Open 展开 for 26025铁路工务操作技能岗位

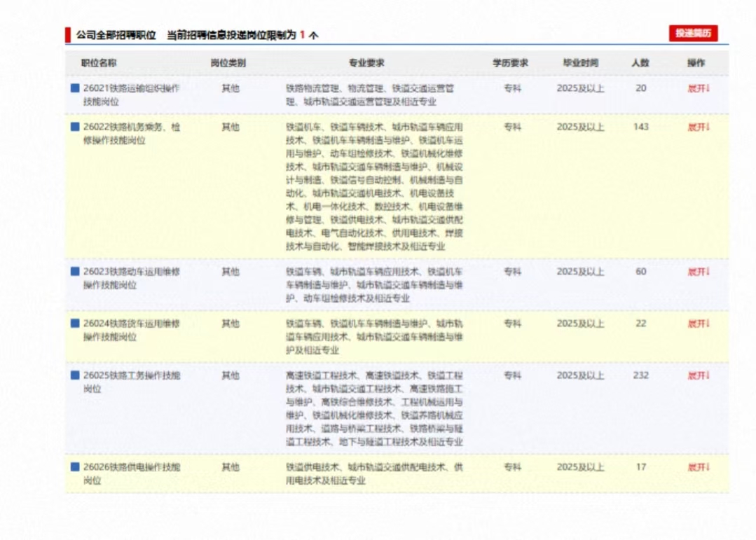(699, 375)
